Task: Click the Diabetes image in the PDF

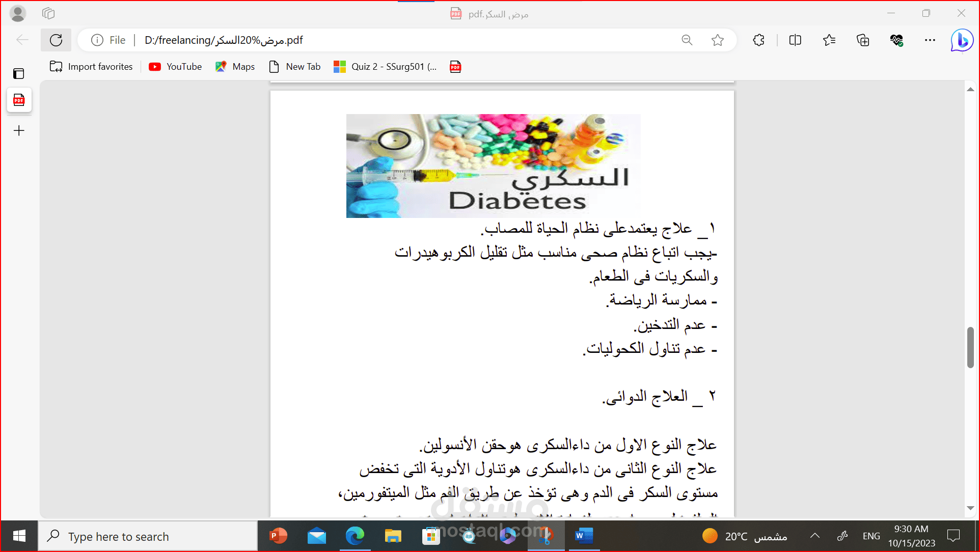Action: (x=493, y=166)
